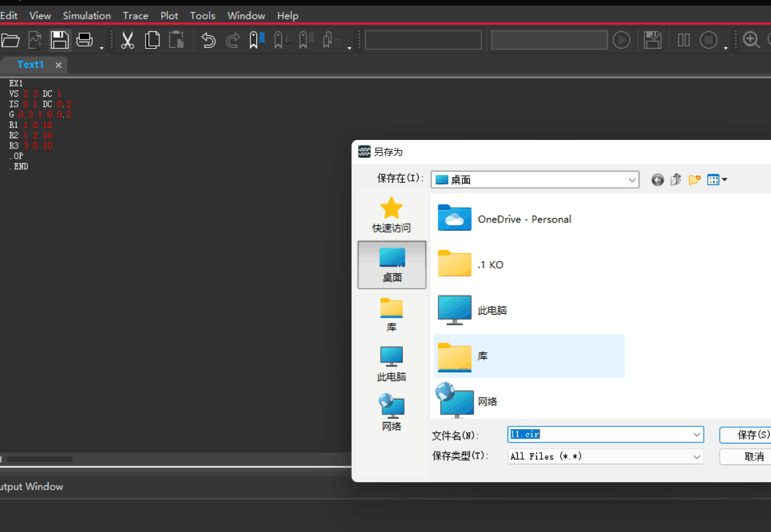This screenshot has height=532, width=771.
Task: Click the save simulation results icon
Action: tap(652, 40)
